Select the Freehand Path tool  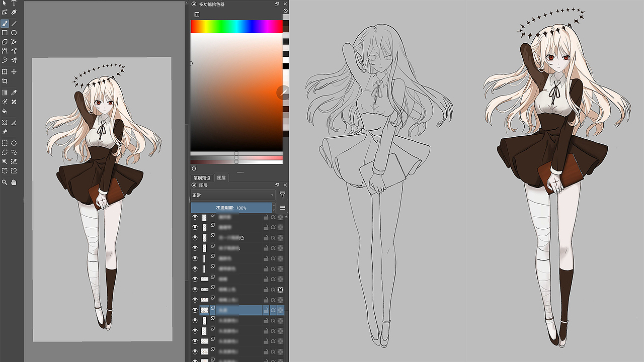coord(14,51)
